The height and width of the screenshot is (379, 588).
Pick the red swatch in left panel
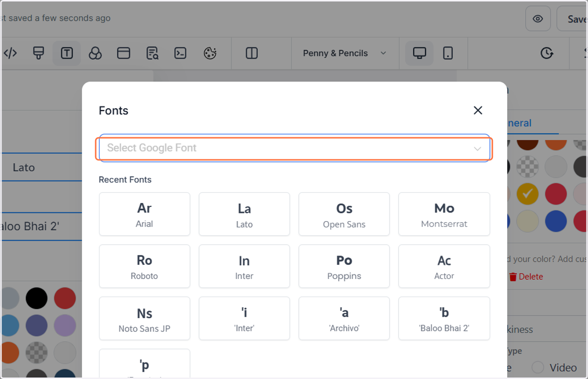pos(65,298)
